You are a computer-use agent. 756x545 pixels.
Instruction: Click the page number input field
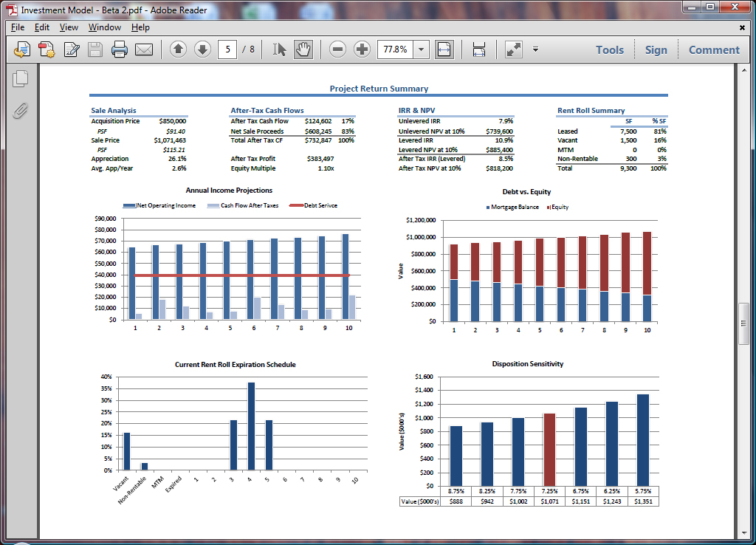[227, 49]
